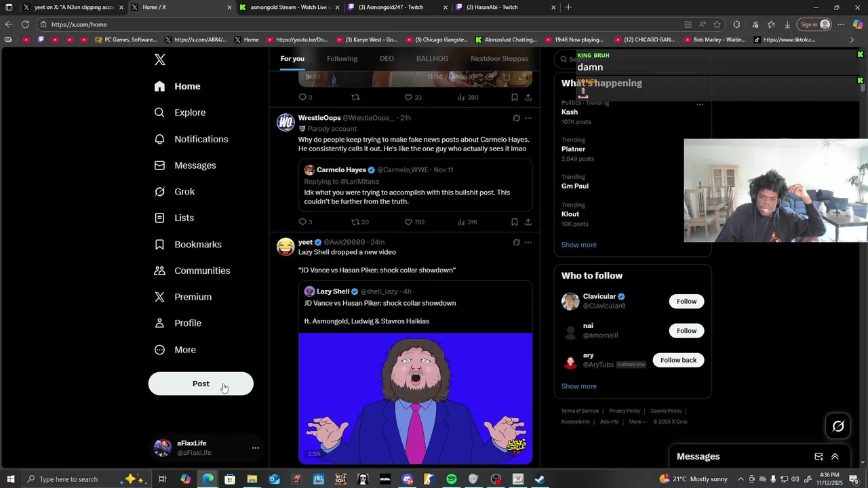Open Premium in the sidebar
The height and width of the screenshot is (488, 868).
183,297
